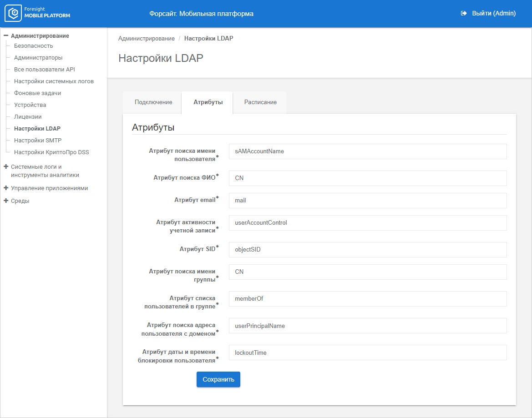
Task: Go to Администрирование breadcrumb link
Action: [x=146, y=39]
